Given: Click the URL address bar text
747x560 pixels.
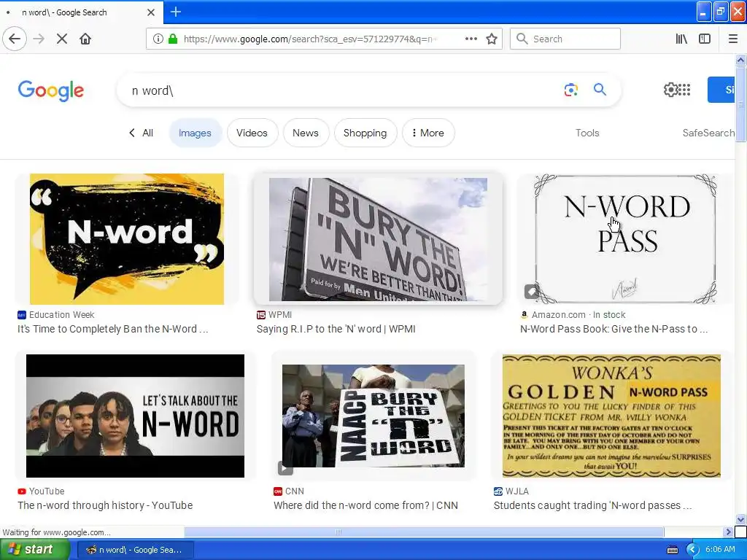Looking at the screenshot, I should (x=309, y=39).
